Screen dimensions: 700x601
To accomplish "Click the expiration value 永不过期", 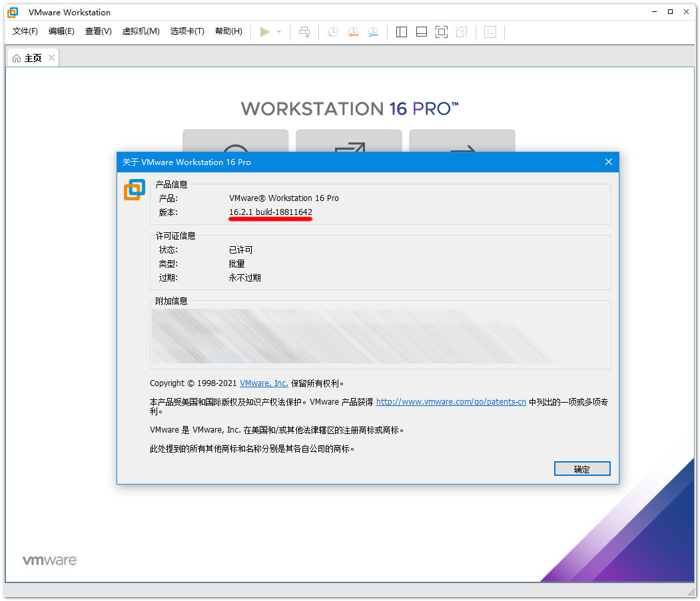I will click(x=244, y=278).
